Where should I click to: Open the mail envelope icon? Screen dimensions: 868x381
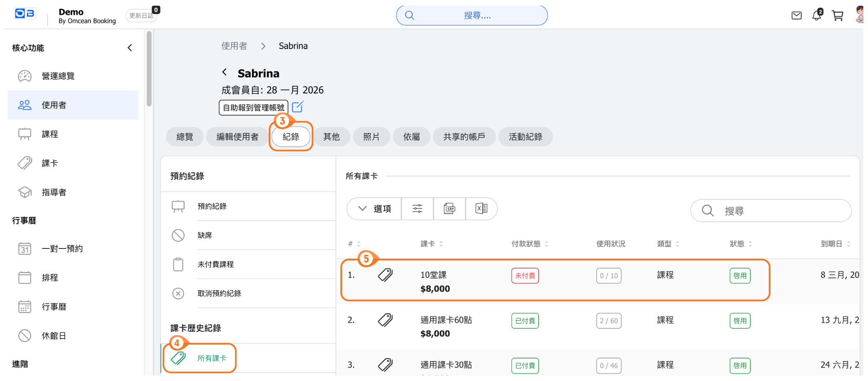[x=796, y=16]
